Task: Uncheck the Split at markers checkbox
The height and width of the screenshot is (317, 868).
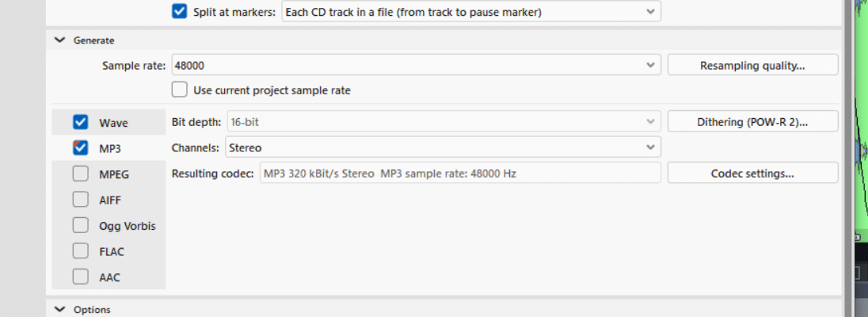Action: (x=180, y=12)
